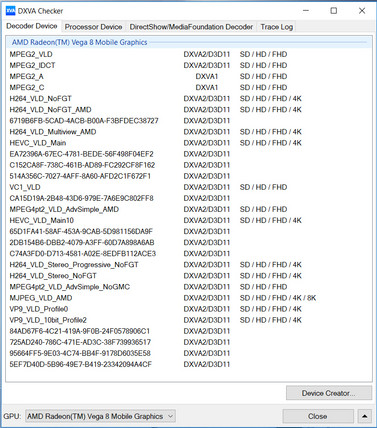Select the 6719B6FB-5CAD-4ACB GUID row
The width and height of the screenshot is (377, 428).
[189, 121]
